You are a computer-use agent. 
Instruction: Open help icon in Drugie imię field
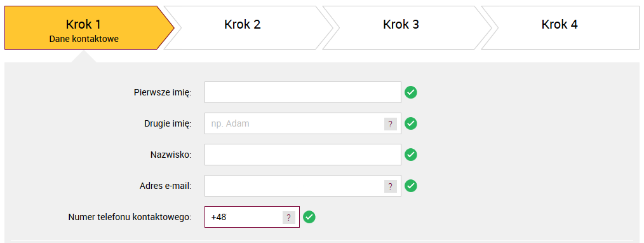[x=390, y=124]
